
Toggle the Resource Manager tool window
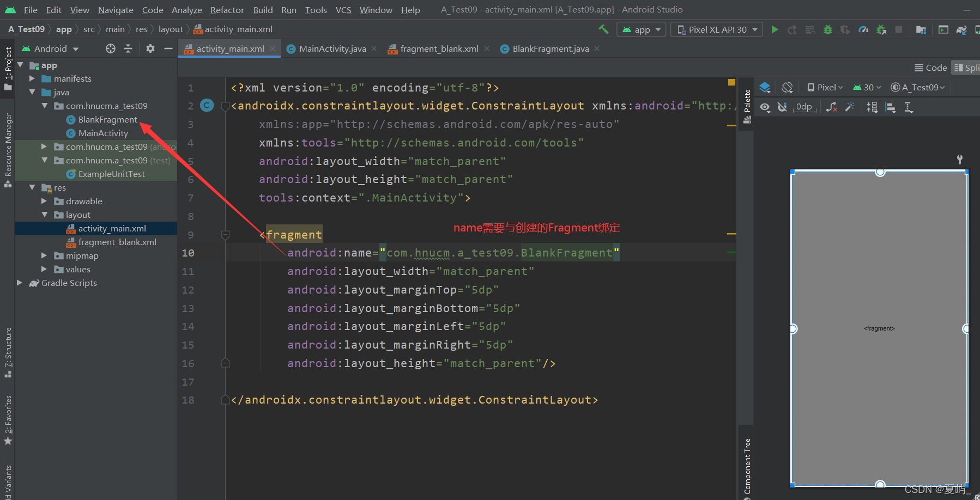(8, 150)
